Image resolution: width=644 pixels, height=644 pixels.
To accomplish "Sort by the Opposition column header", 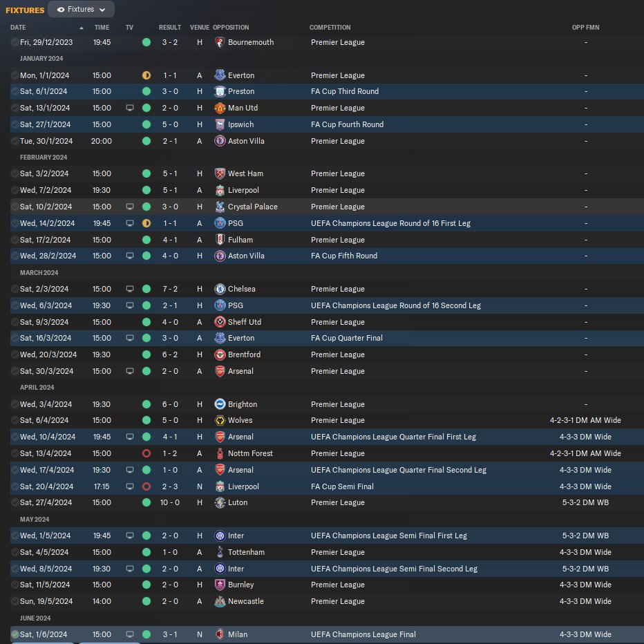I will click(x=231, y=28).
